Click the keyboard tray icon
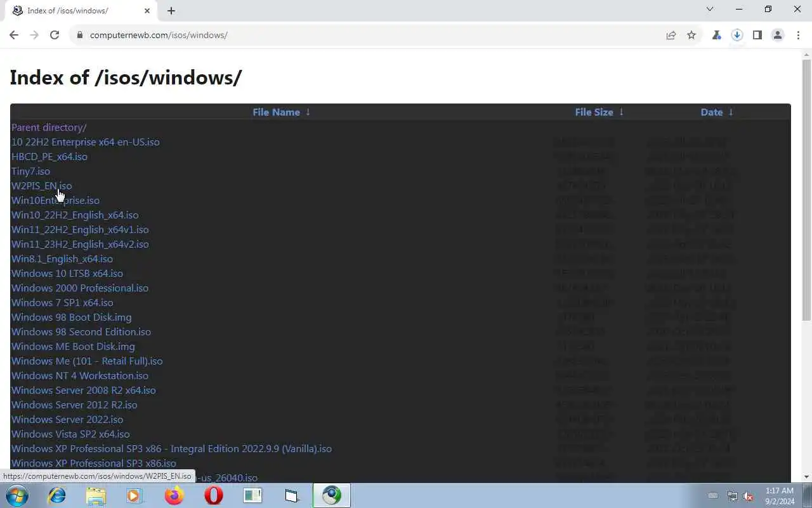The height and width of the screenshot is (508, 812). point(713,496)
